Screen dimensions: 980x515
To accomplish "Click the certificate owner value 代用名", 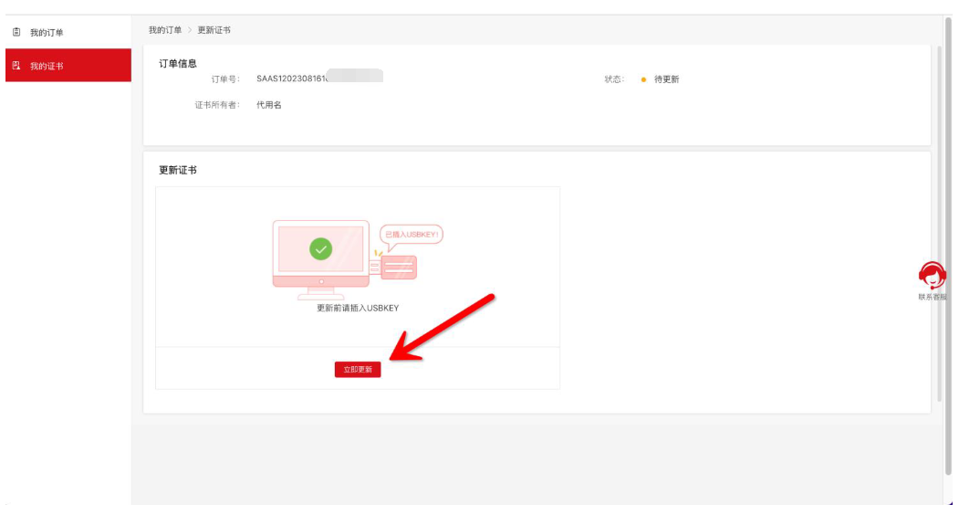I will (x=269, y=105).
